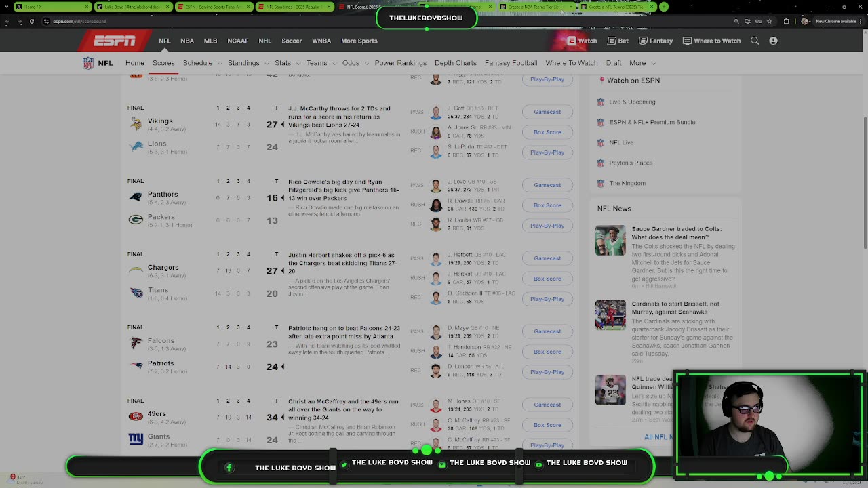Open the More Sports menu in header
The image size is (868, 488).
(359, 41)
